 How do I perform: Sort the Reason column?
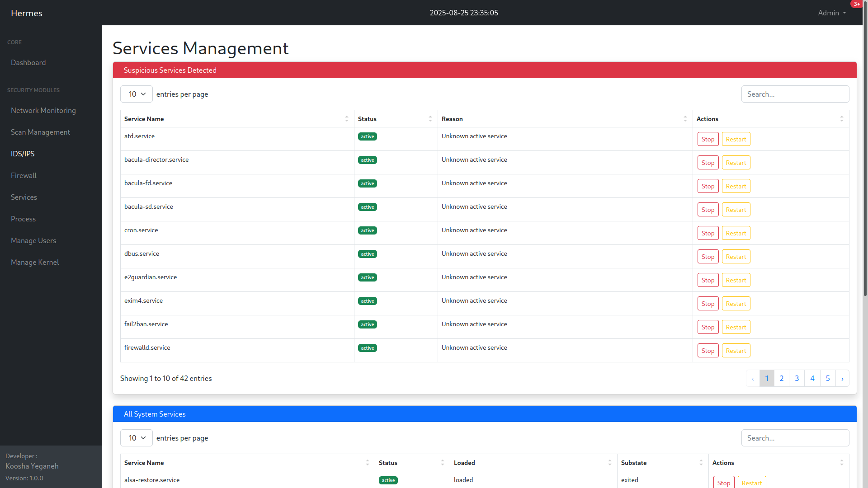685,118
